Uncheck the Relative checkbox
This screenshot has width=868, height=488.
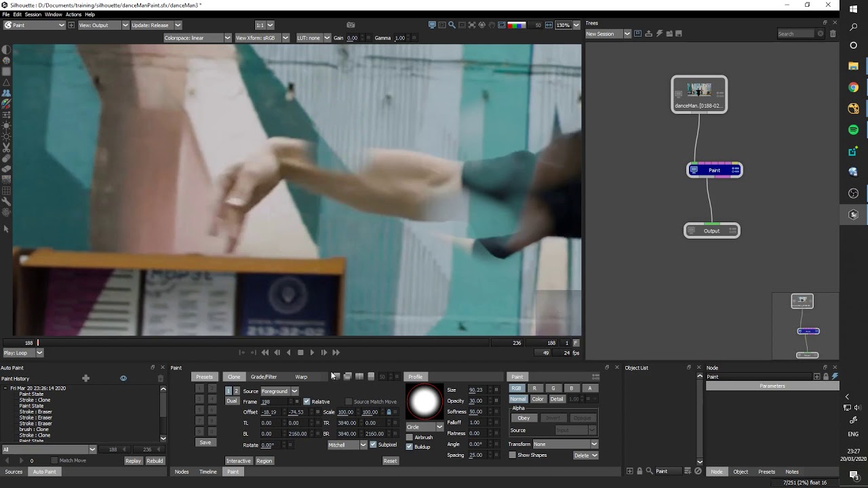[307, 401]
